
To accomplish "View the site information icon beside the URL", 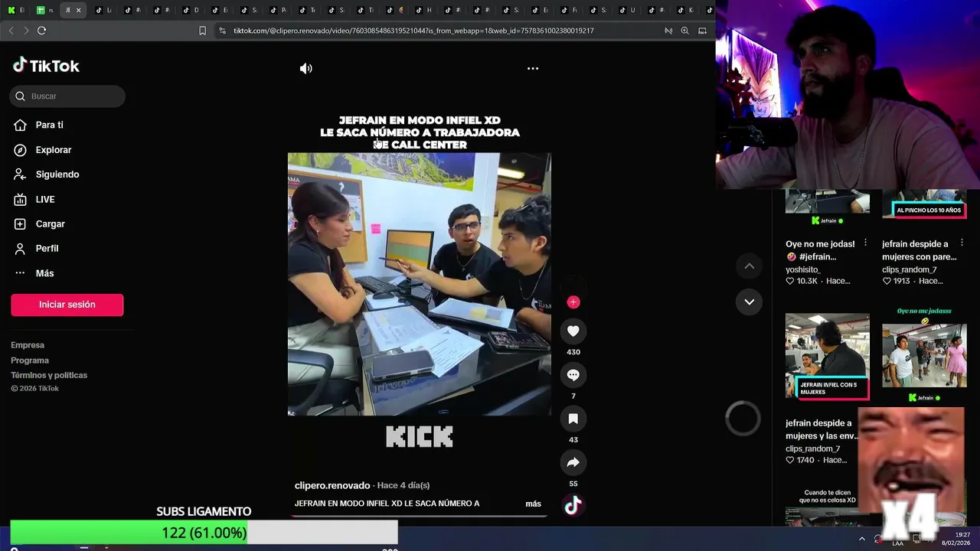I will (222, 31).
